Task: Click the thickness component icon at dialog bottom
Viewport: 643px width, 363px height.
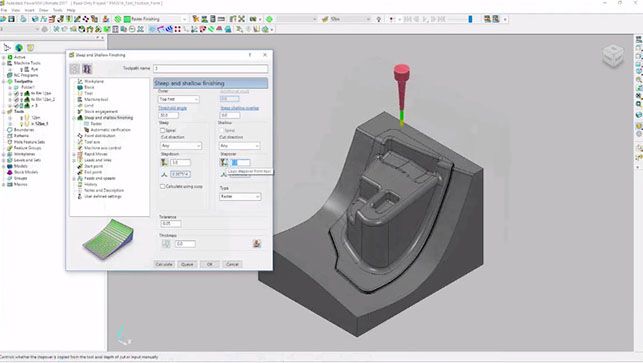Action: [257, 244]
